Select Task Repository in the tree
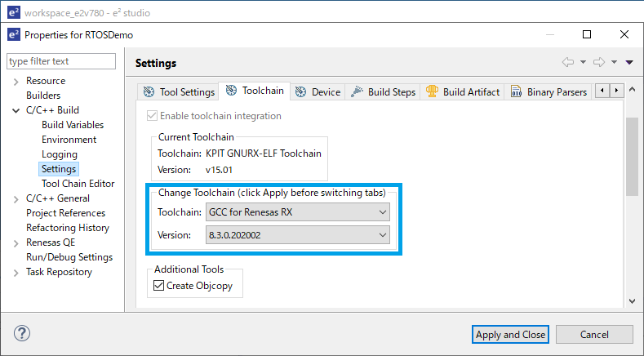 pos(59,272)
